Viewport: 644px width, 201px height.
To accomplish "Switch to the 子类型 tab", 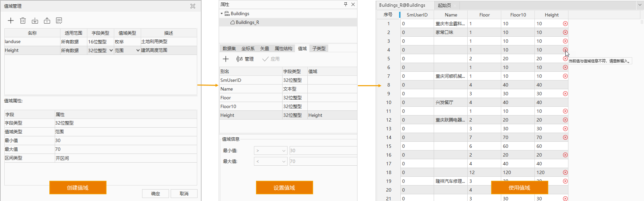I will (319, 48).
